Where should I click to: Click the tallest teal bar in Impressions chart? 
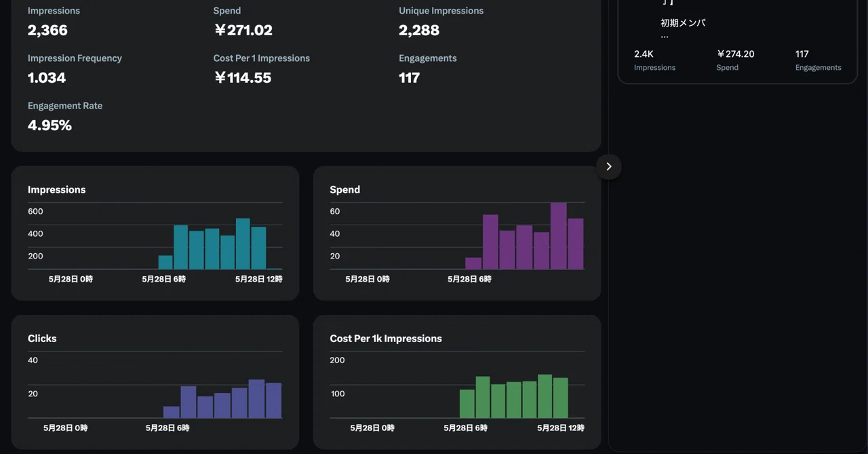tap(243, 244)
